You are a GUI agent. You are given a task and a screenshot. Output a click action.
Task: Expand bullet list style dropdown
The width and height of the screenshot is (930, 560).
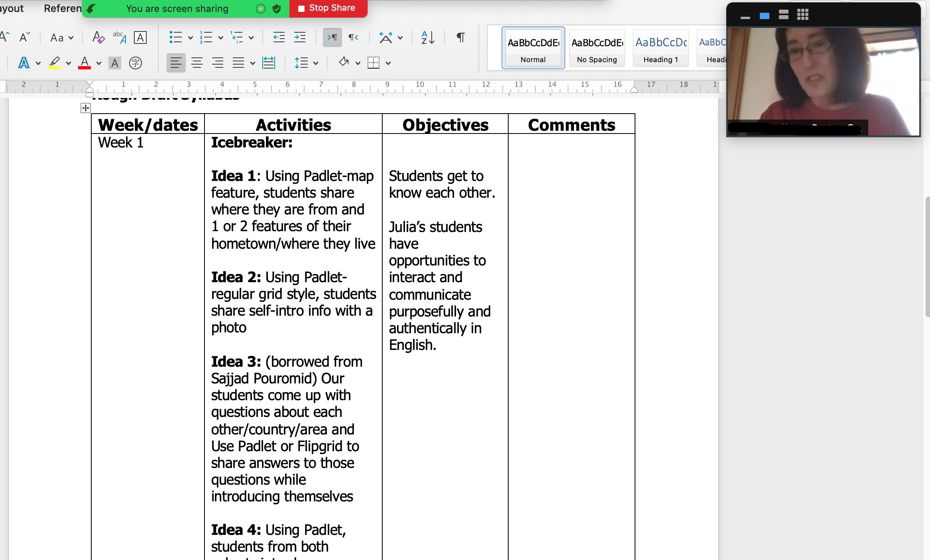[190, 38]
